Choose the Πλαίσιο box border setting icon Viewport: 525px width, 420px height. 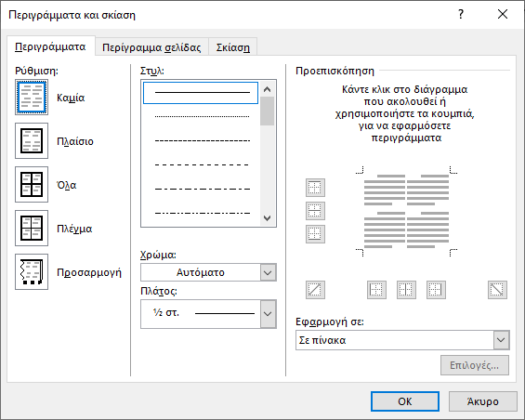[x=32, y=140]
